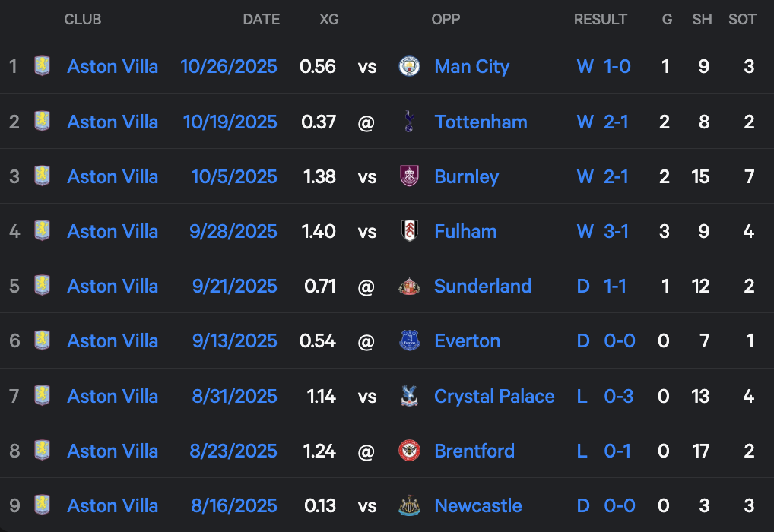Screen dimensions: 774x532
Task: Open the 10/26/2025 match date link
Action: click(x=229, y=67)
